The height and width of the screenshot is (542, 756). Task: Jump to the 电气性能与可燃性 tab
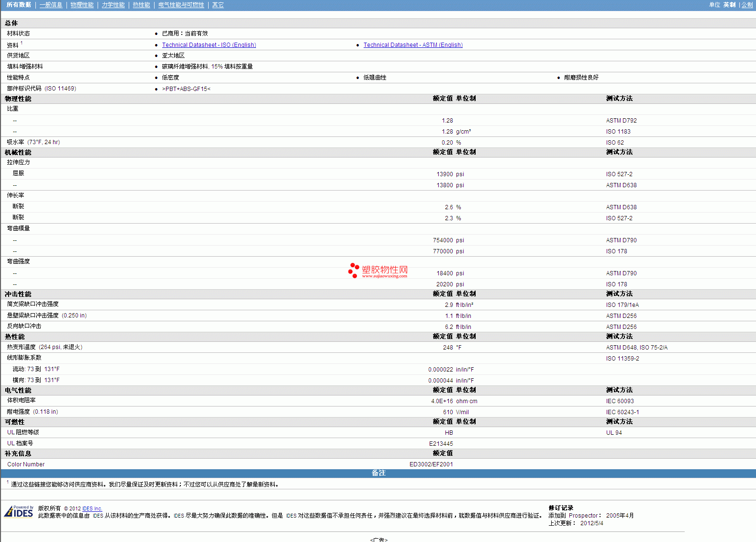(x=181, y=5)
